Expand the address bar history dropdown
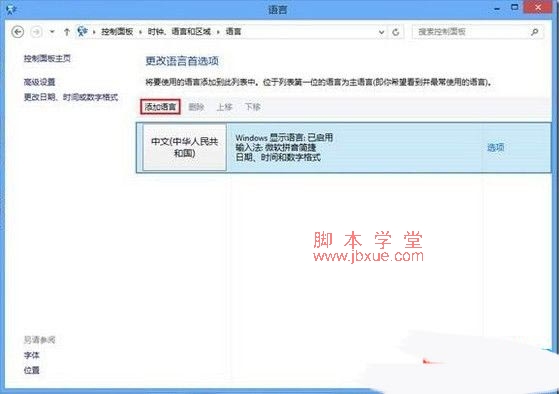Viewport: 559px width, 394px height. pos(381,32)
